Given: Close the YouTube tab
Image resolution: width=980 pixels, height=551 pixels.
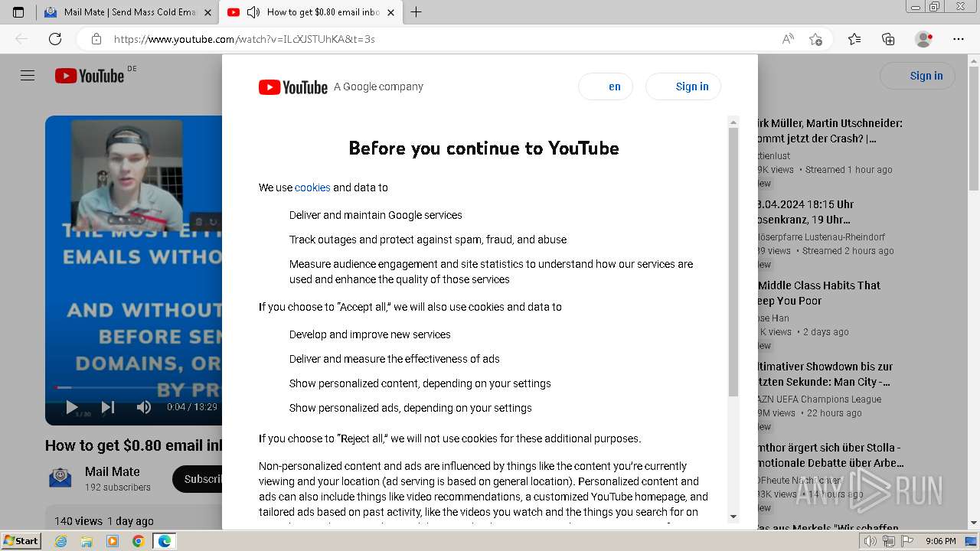Looking at the screenshot, I should click(x=390, y=12).
